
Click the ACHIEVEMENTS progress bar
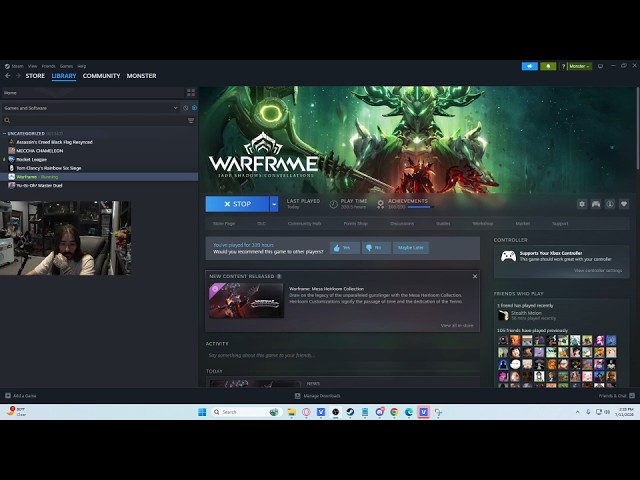click(420, 207)
